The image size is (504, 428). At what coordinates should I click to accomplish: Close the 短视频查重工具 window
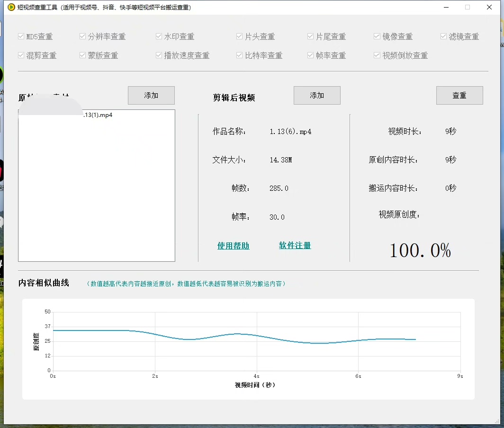coord(489,7)
